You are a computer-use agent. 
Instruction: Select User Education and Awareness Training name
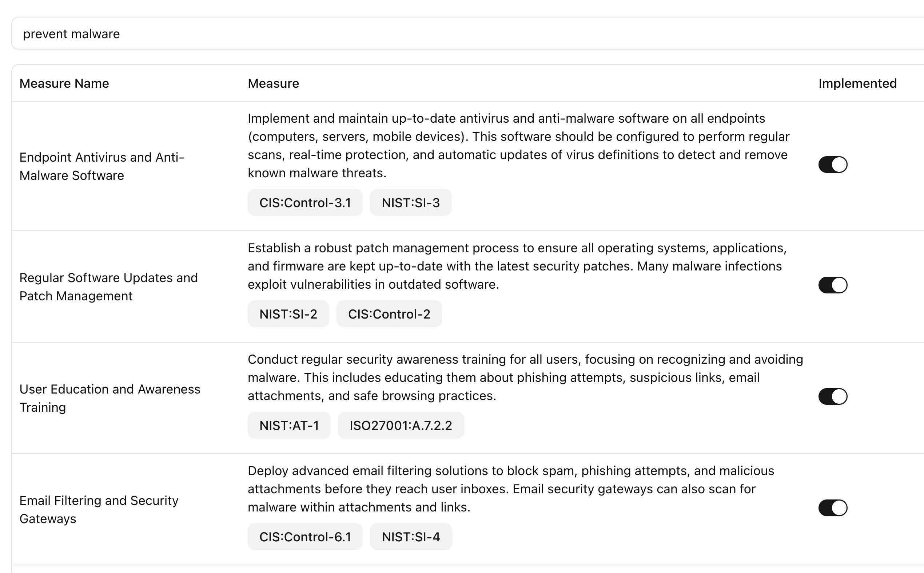point(109,398)
